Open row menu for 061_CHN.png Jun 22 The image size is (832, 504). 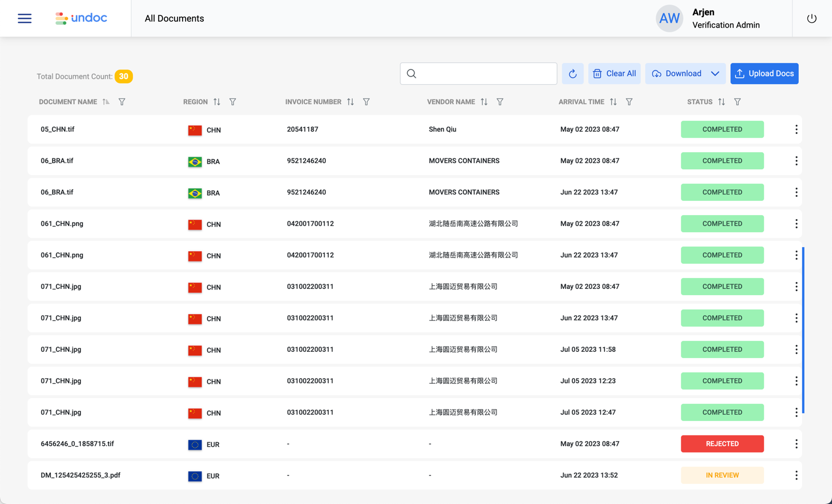796,255
